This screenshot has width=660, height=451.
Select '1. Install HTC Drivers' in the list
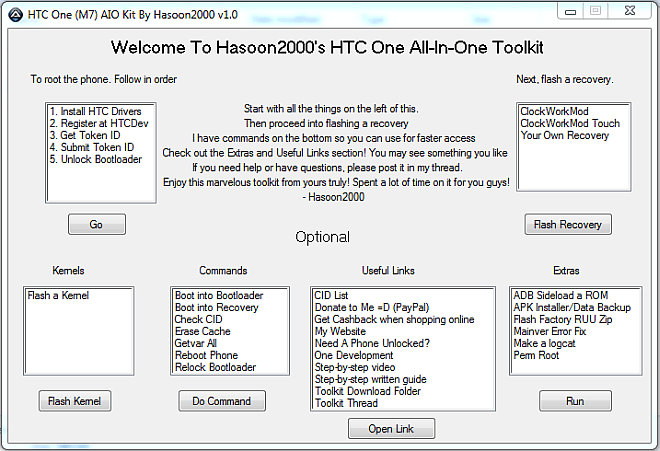[96, 112]
